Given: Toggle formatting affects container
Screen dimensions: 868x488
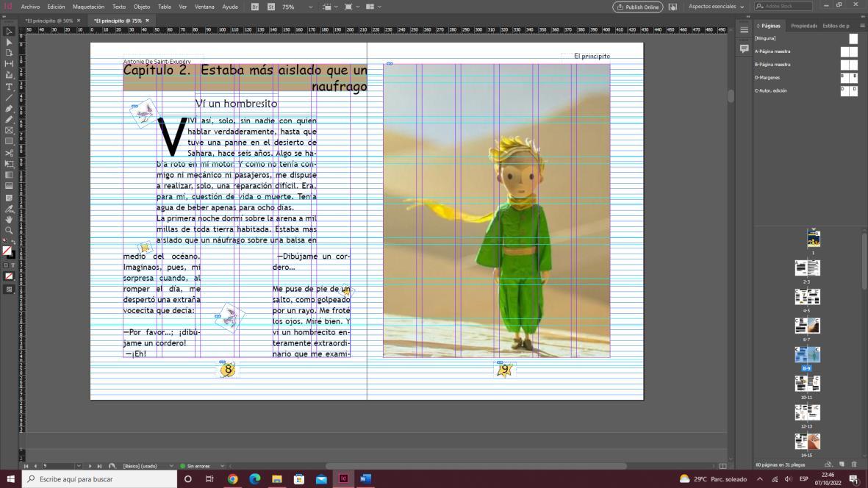Looking at the screenshot, I should pyautogui.click(x=6, y=265).
